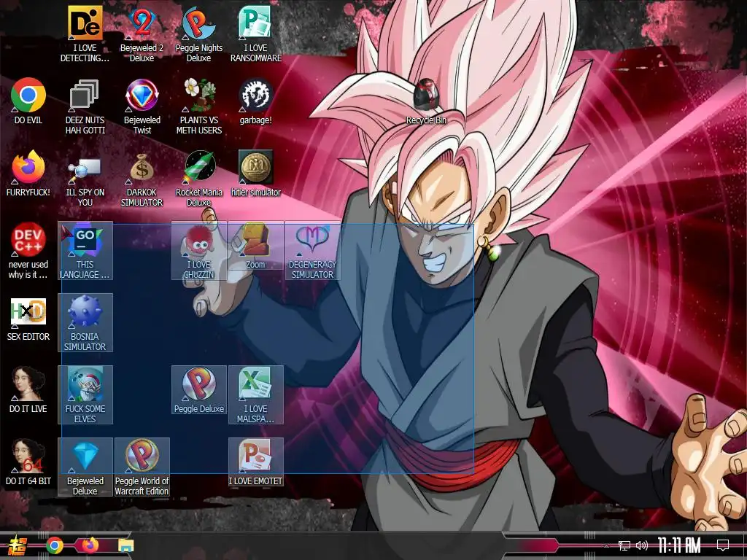Select the 'PLANTS VS METH USERS' icon
This screenshot has width=747, height=560.
pos(198,106)
